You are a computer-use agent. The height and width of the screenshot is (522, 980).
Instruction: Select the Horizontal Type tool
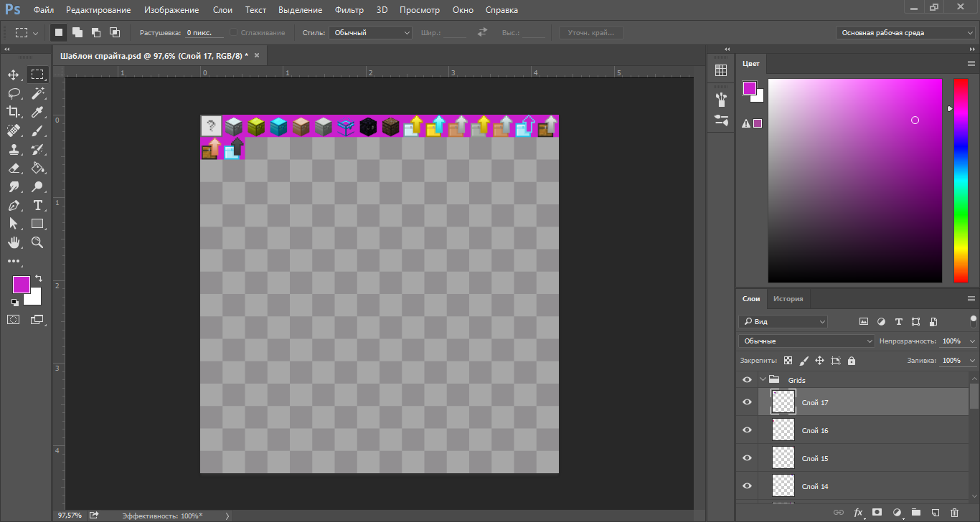pyautogui.click(x=37, y=205)
